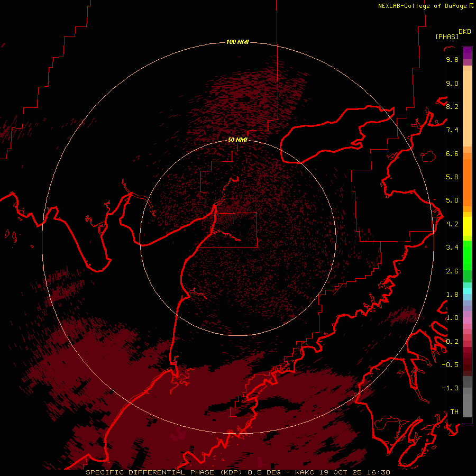
Task: Pick the bright orange segment of color bar
Action: (467, 182)
